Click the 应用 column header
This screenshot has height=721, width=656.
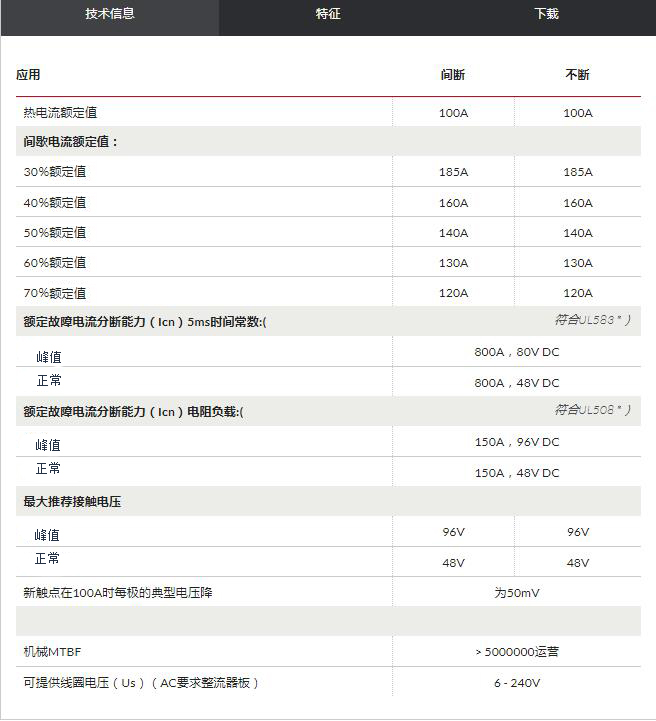(29, 75)
